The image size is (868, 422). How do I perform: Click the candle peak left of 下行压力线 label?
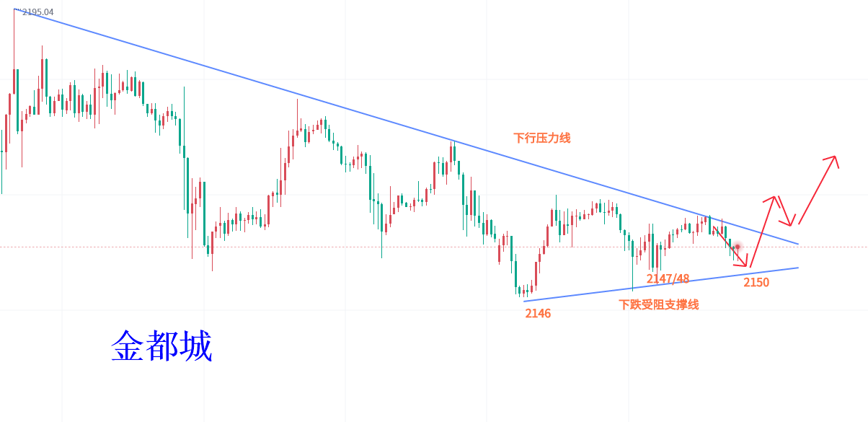[452, 151]
